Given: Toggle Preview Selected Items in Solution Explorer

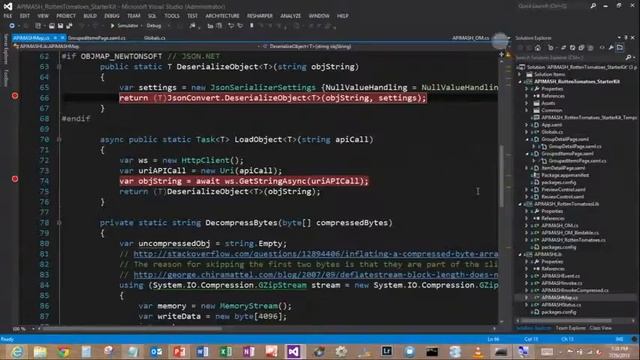Looking at the screenshot, I should tap(620, 48).
